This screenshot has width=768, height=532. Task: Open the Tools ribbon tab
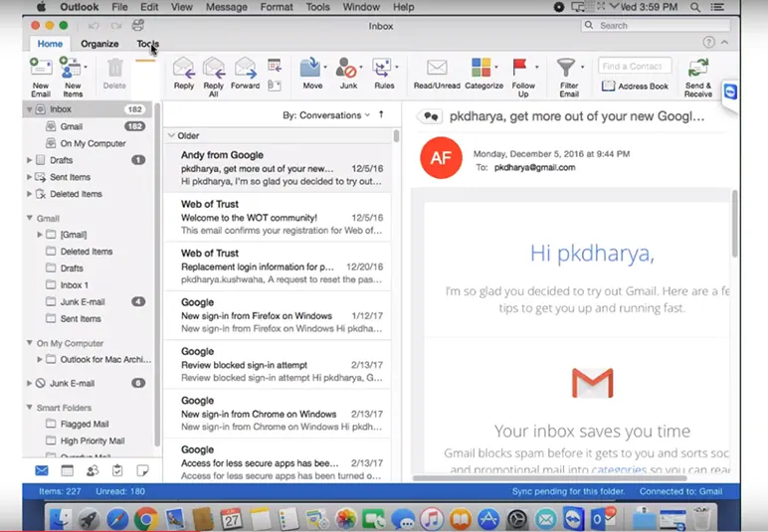[x=147, y=44]
